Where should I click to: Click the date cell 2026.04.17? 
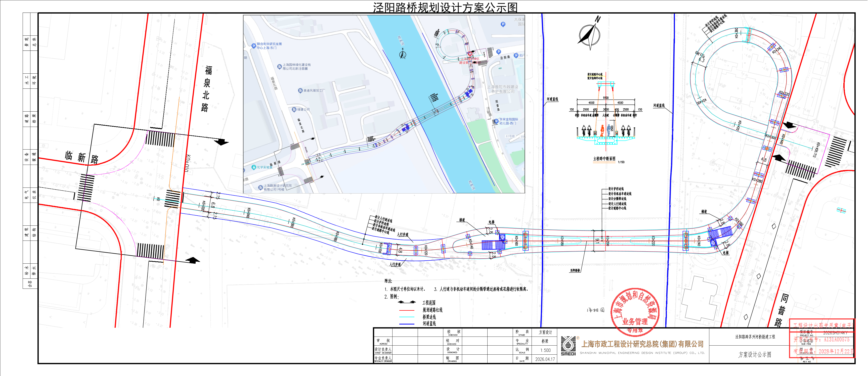(x=545, y=359)
